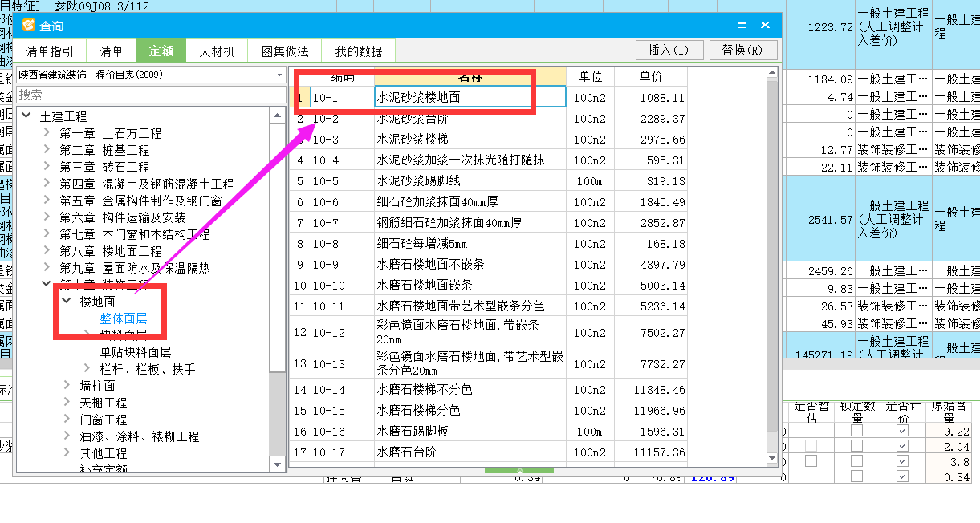Toggle 锁定数量 checkbox in 3.8 row
Screen dimensions: 980x523
point(857,461)
